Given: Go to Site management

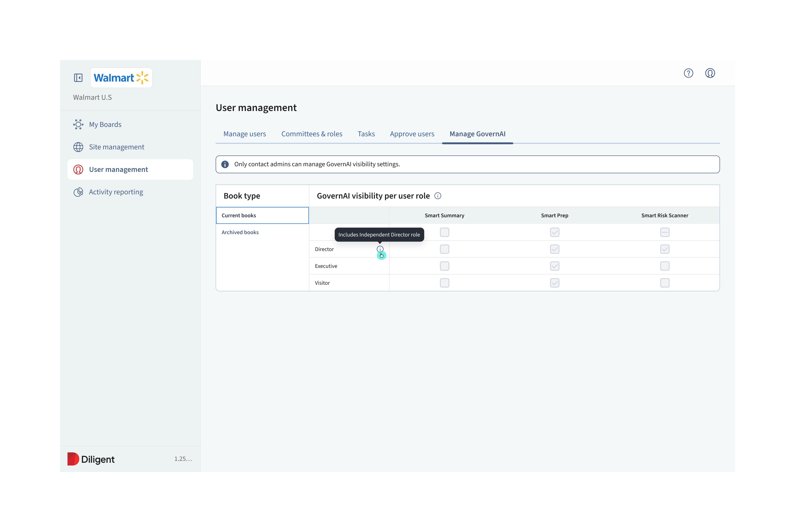Looking at the screenshot, I should 116,147.
